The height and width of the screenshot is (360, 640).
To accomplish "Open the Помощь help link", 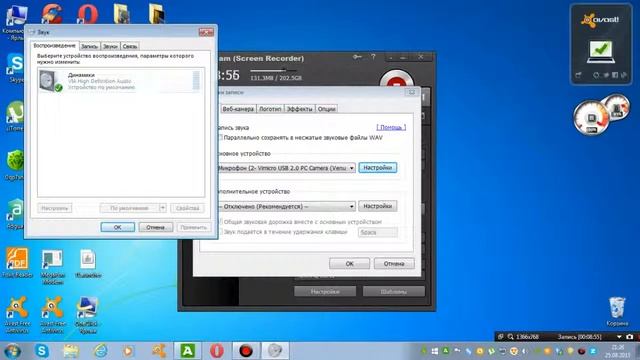I will [x=391, y=127].
